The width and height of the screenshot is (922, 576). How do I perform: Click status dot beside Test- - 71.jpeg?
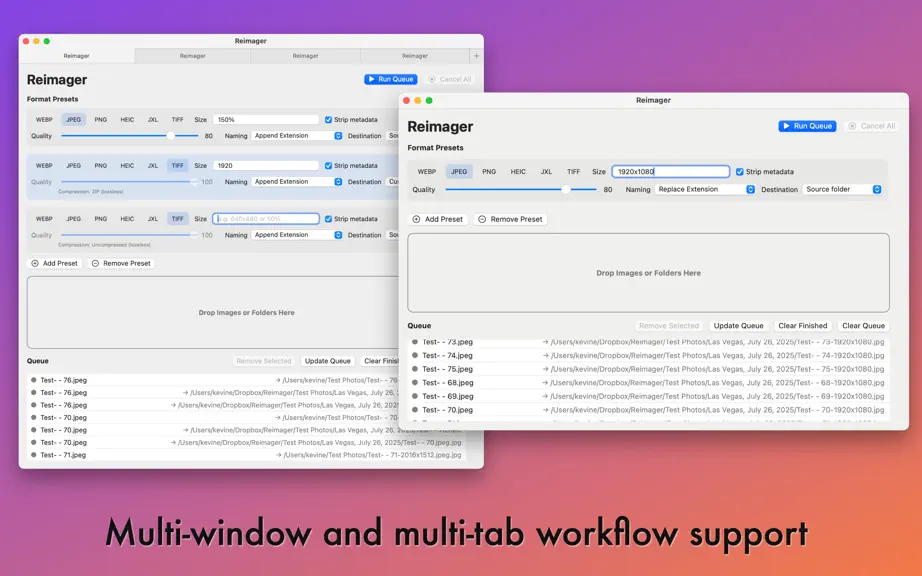pyautogui.click(x=34, y=455)
